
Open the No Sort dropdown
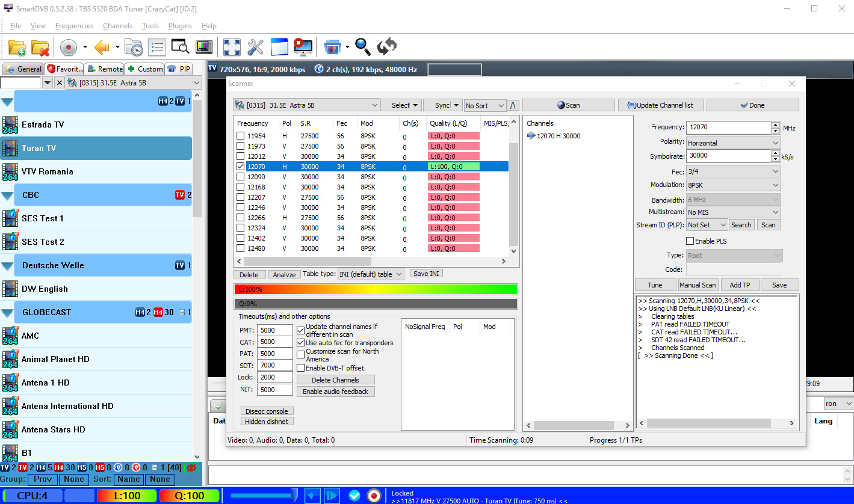[x=484, y=105]
